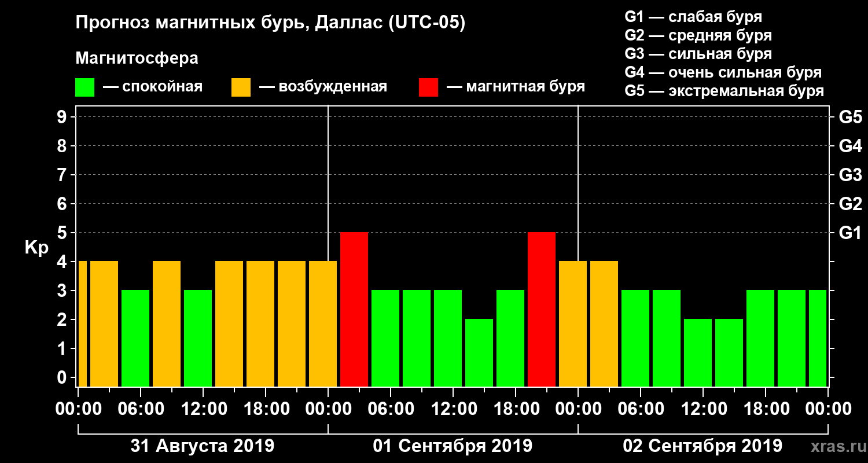Select the thin orange bar at the chart's start
The image size is (868, 463).
(82, 324)
